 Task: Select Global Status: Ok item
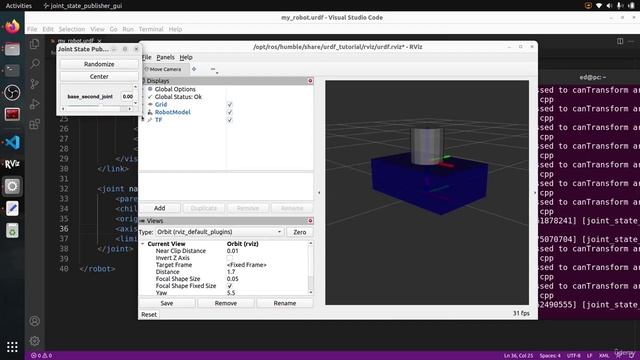coord(178,97)
